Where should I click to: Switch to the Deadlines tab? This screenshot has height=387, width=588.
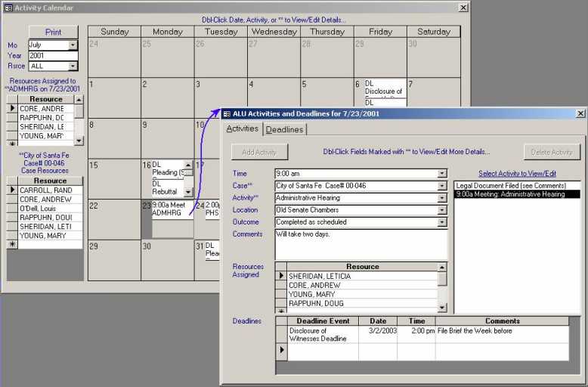pyautogui.click(x=284, y=129)
